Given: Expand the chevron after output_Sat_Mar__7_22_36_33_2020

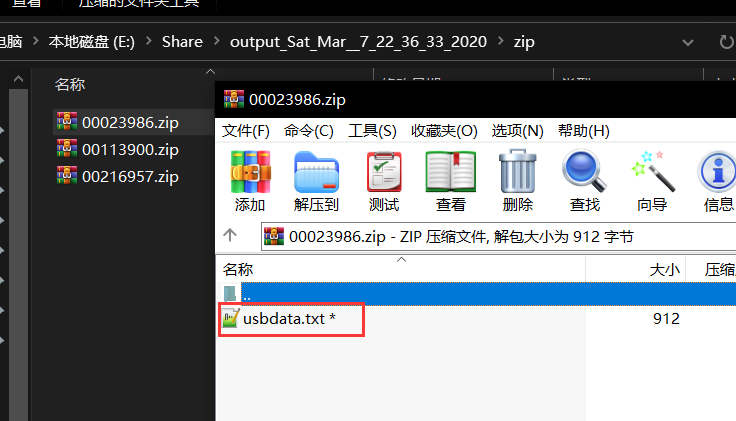Looking at the screenshot, I should pyautogui.click(x=501, y=41).
